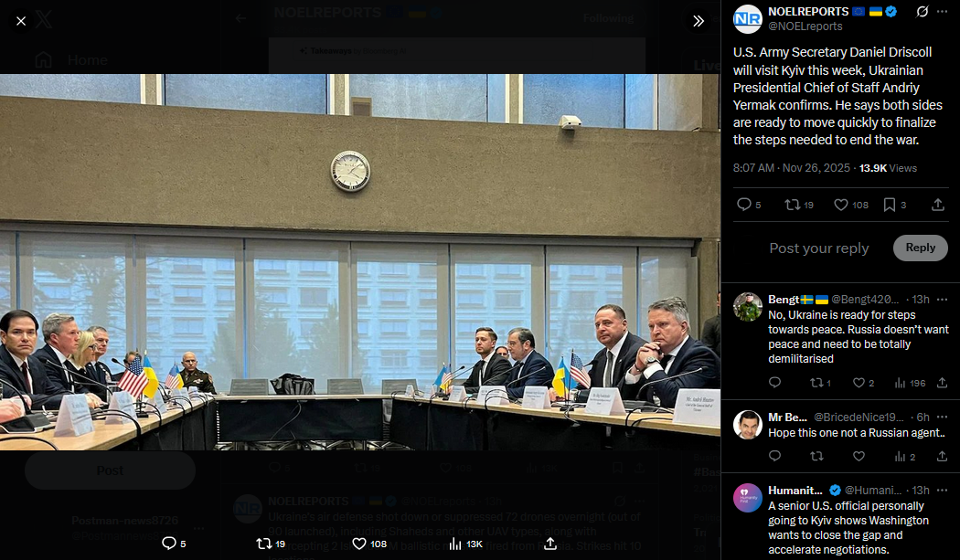960x560 pixels.
Task: Collapse the side panel with double-chevron icon
Action: [698, 21]
